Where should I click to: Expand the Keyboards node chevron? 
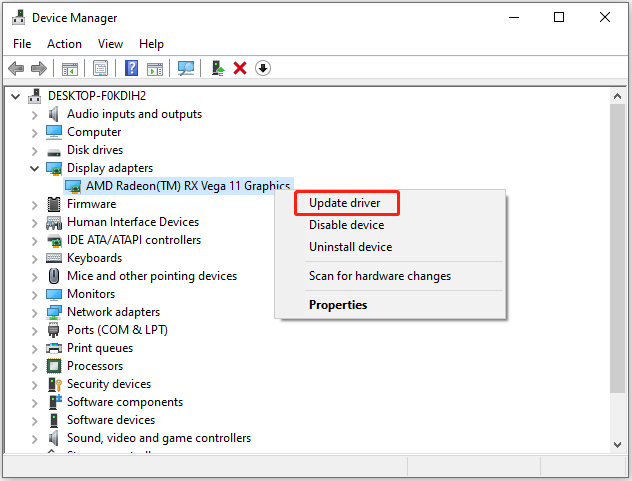[x=35, y=259]
